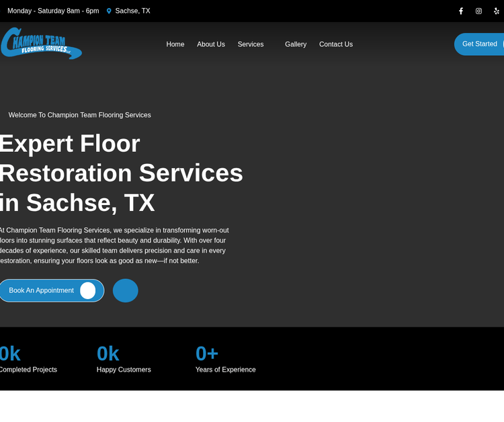Open the Instagram profile icon
The width and height of the screenshot is (504, 422).
point(478,11)
